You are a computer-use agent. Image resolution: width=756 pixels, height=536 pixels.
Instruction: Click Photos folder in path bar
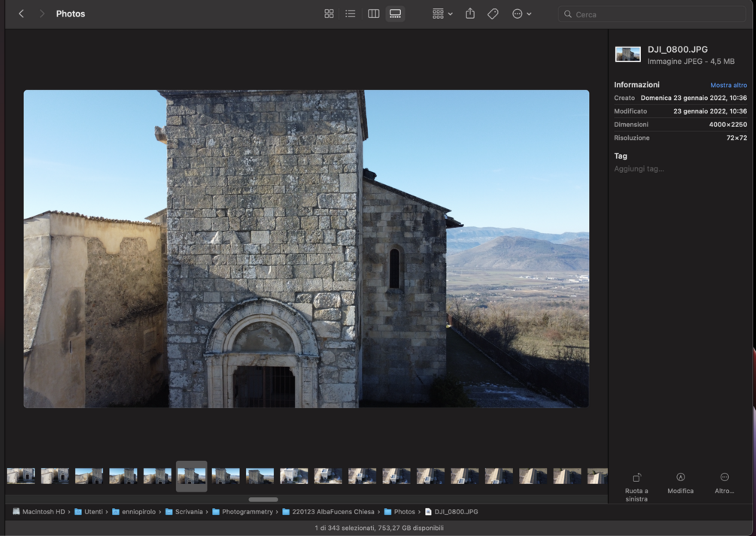point(399,512)
